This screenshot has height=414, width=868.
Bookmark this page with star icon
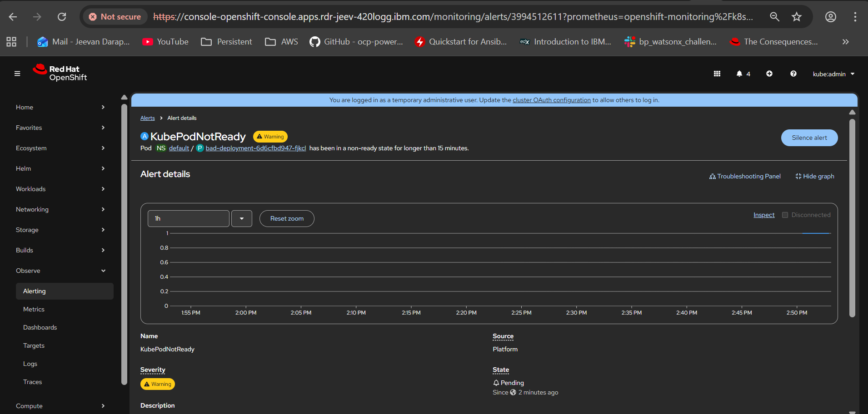click(797, 17)
